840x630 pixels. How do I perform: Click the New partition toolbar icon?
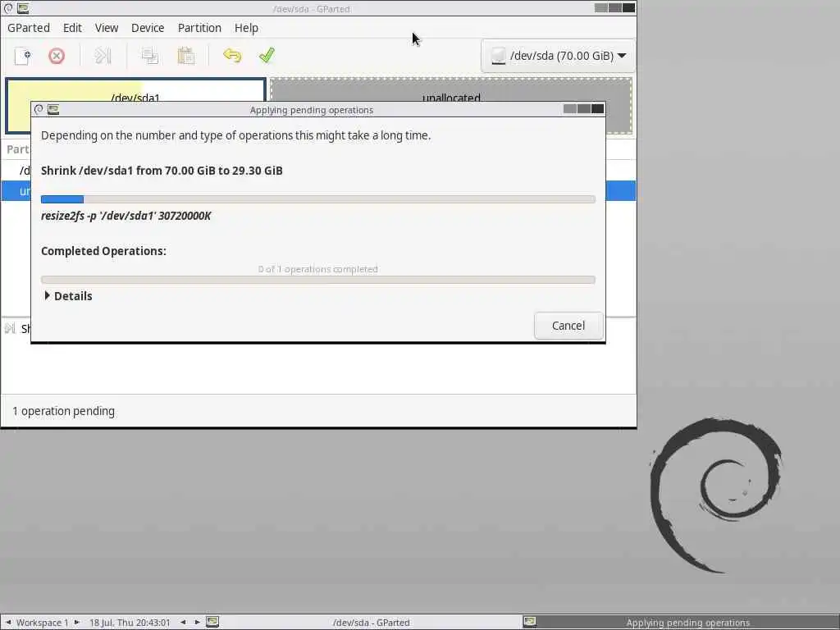click(22, 56)
